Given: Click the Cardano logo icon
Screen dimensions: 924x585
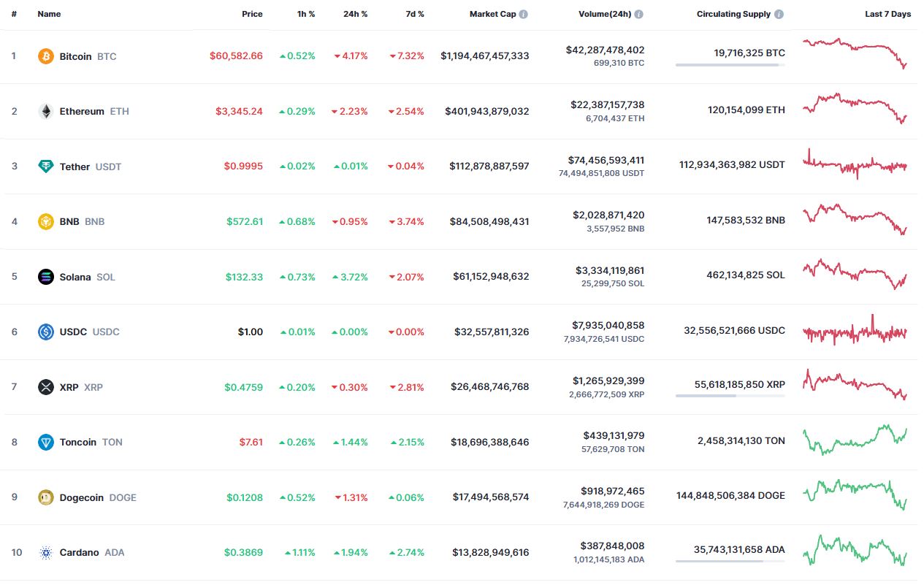Looking at the screenshot, I should tap(46, 552).
